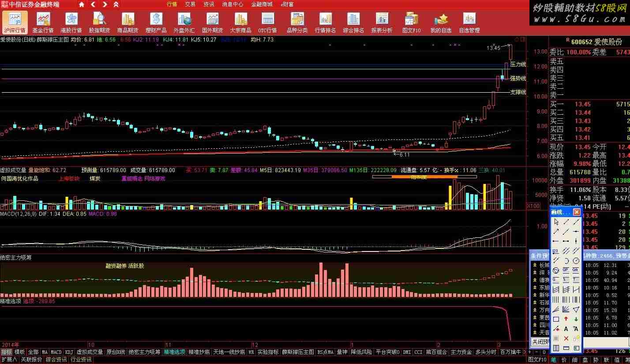Switch to the 虚拟成交量 indicator tab

point(90,352)
